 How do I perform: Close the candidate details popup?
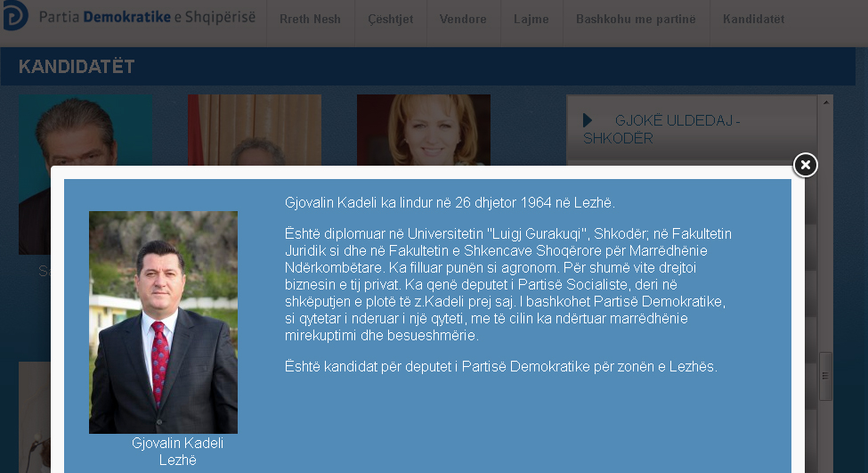tap(805, 165)
